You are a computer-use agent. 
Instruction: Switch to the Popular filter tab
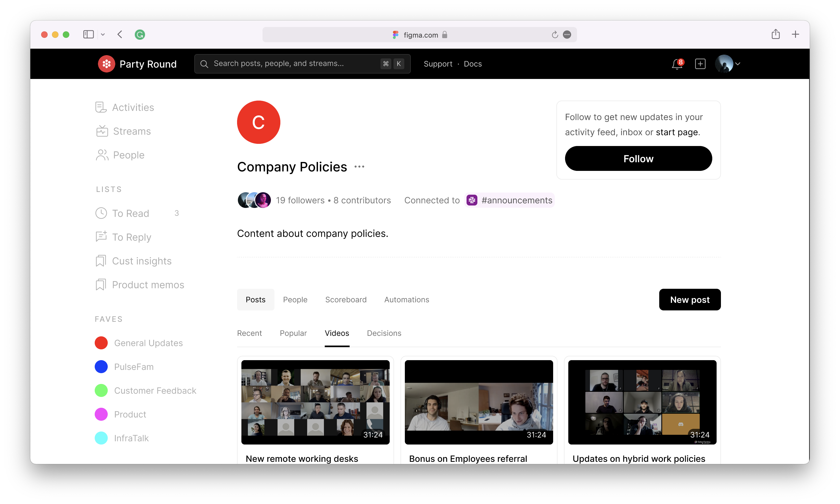point(293,333)
